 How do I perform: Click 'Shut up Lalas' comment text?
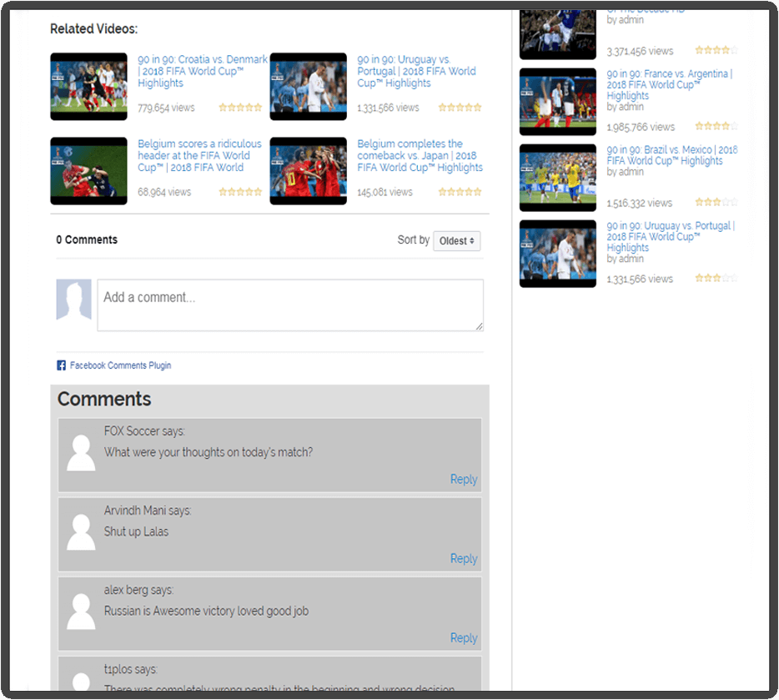136,532
